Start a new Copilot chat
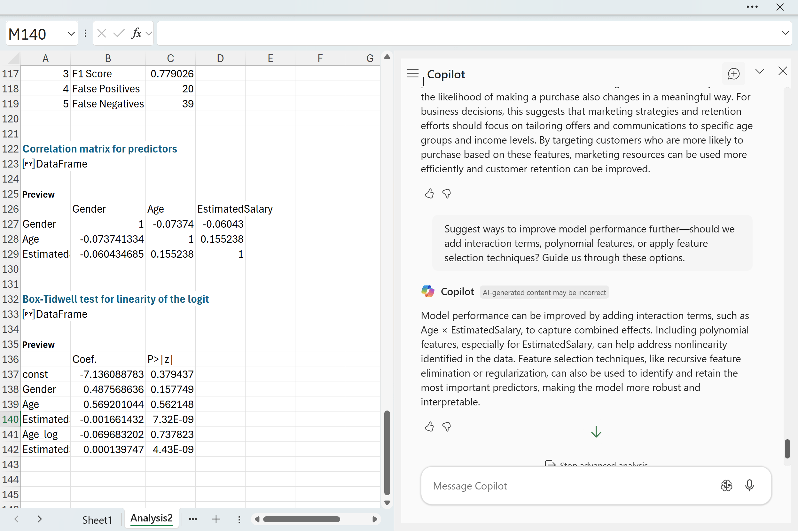 tap(733, 74)
